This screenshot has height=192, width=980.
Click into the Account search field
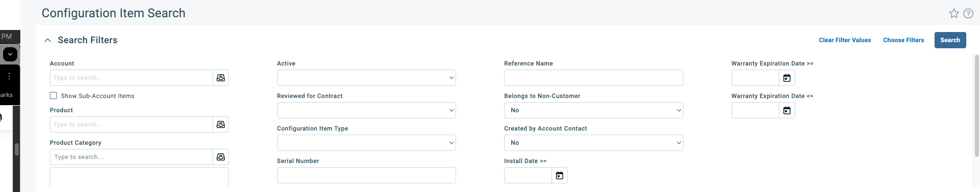[x=131, y=78]
